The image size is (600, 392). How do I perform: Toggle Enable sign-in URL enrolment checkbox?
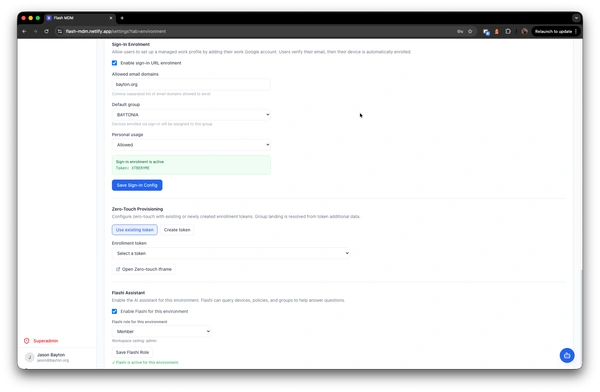pos(114,63)
